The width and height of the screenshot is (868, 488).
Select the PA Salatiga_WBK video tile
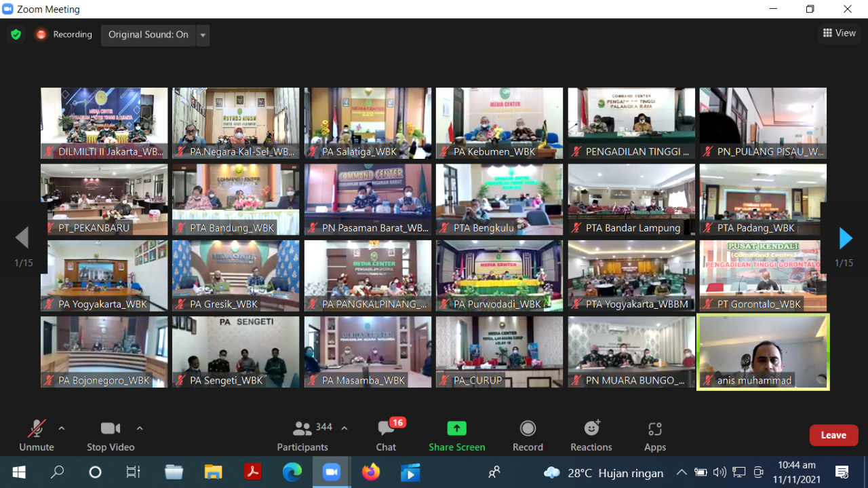tap(368, 123)
